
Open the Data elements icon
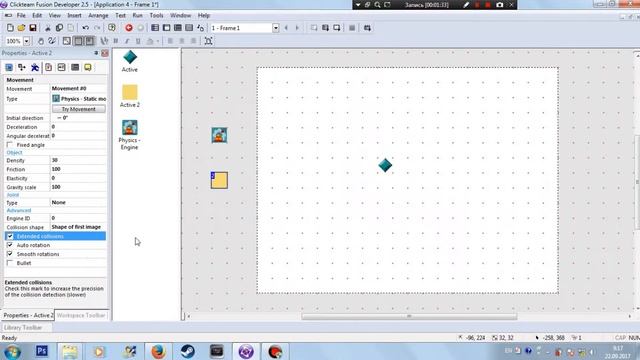pyautogui.click(x=200, y=28)
